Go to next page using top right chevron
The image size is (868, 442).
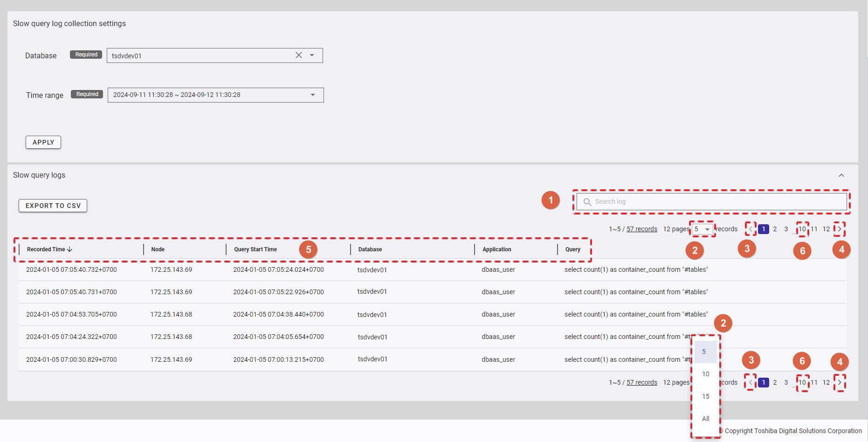(840, 229)
